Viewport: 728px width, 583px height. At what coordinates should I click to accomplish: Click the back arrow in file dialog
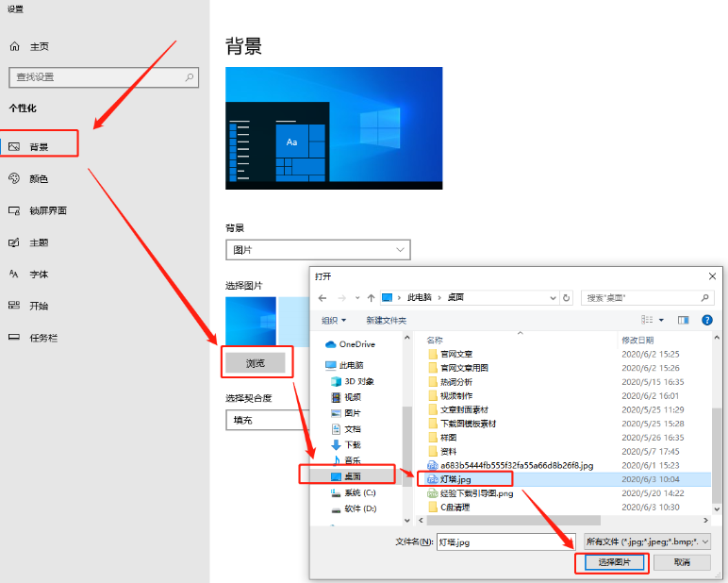pyautogui.click(x=323, y=297)
